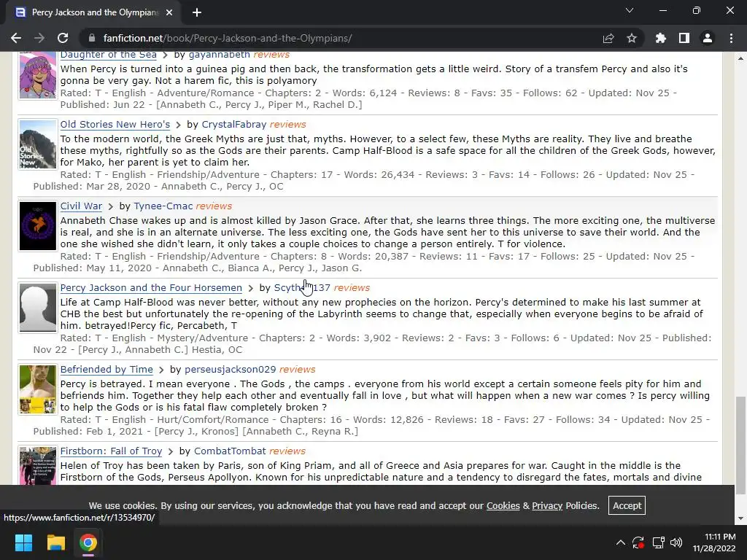Click Chrome icon in the taskbar

click(x=88, y=542)
